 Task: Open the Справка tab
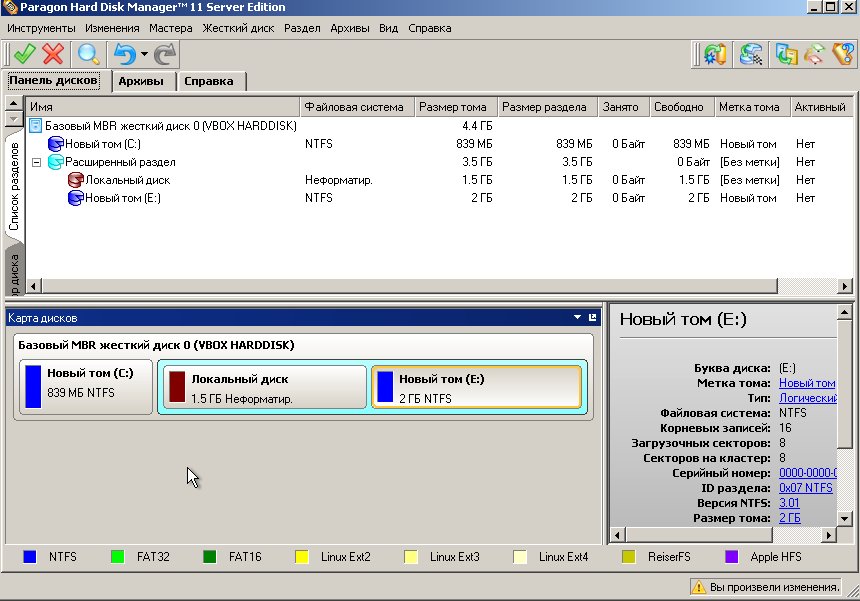[209, 81]
